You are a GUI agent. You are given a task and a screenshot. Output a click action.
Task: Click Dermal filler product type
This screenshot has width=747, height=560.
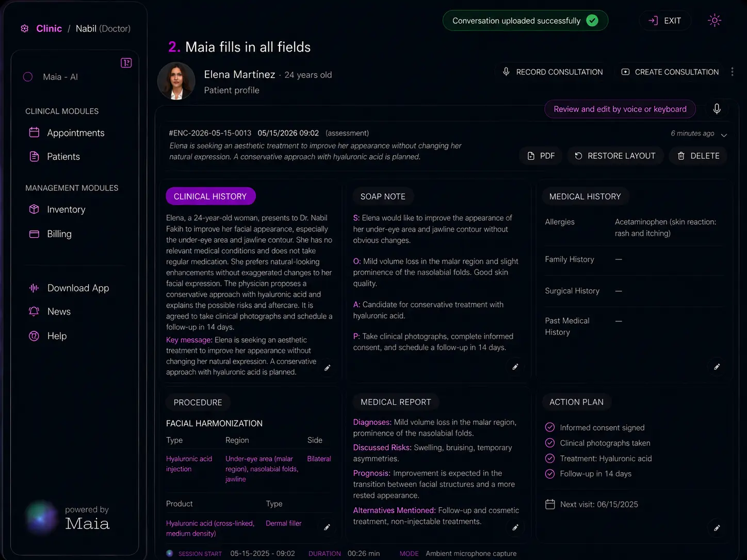click(283, 523)
